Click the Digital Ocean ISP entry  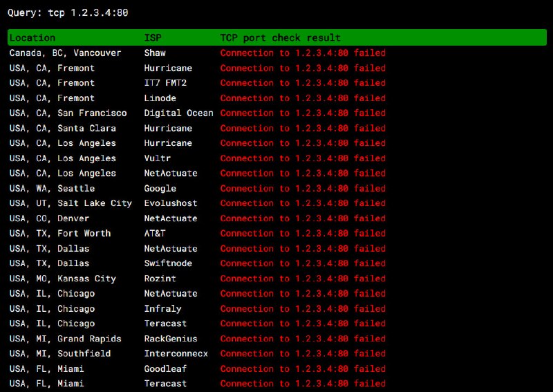178,113
